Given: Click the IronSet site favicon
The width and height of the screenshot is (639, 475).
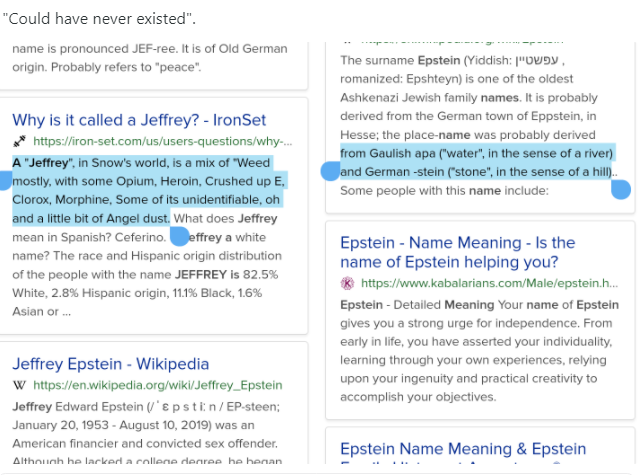Looking at the screenshot, I should coord(20,142).
